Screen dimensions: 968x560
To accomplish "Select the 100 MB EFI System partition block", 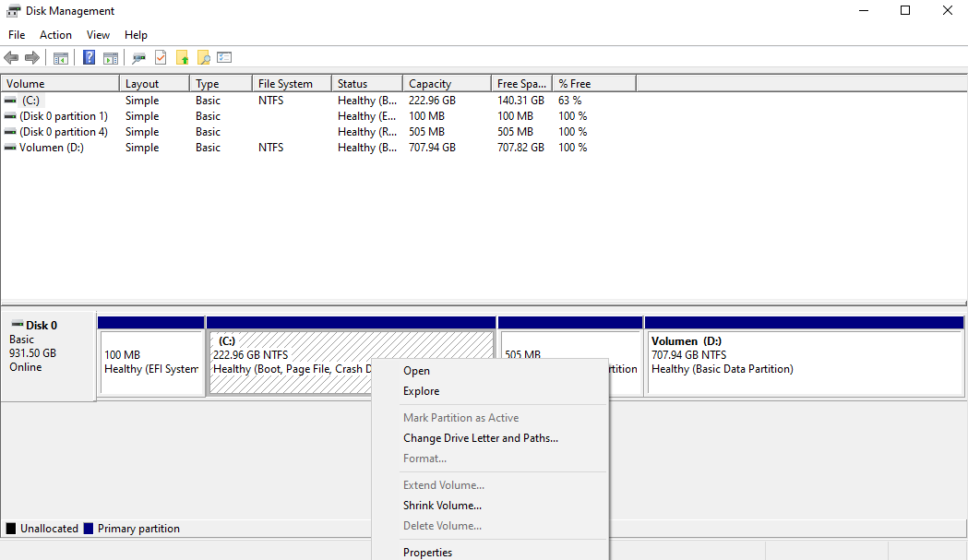I will point(151,363).
